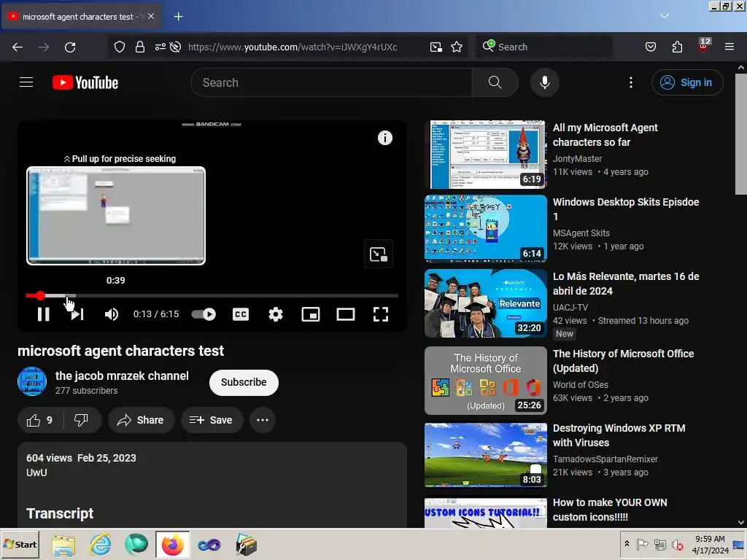Close the microsoft agent characters tab
Image resolution: width=747 pixels, height=560 pixels.
[151, 16]
